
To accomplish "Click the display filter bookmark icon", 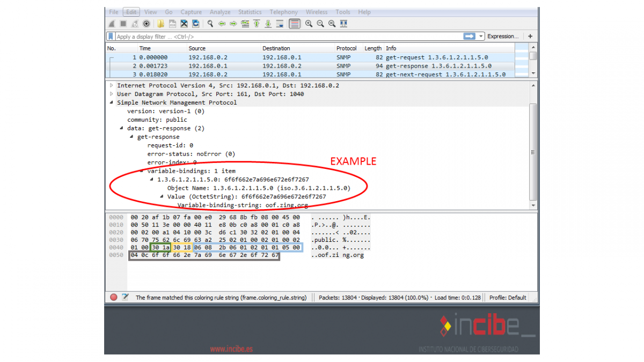I will coord(111,36).
